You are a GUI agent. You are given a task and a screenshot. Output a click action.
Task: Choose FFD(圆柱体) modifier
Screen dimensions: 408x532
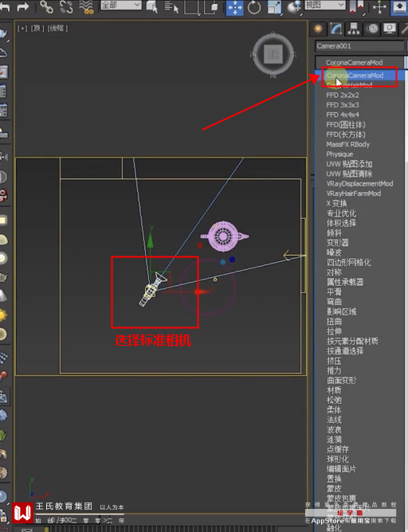point(346,124)
